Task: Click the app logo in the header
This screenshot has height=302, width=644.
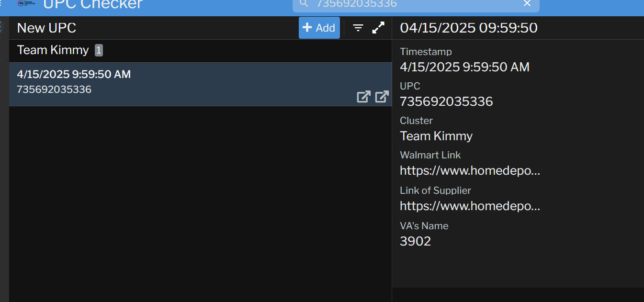Action: point(26,3)
